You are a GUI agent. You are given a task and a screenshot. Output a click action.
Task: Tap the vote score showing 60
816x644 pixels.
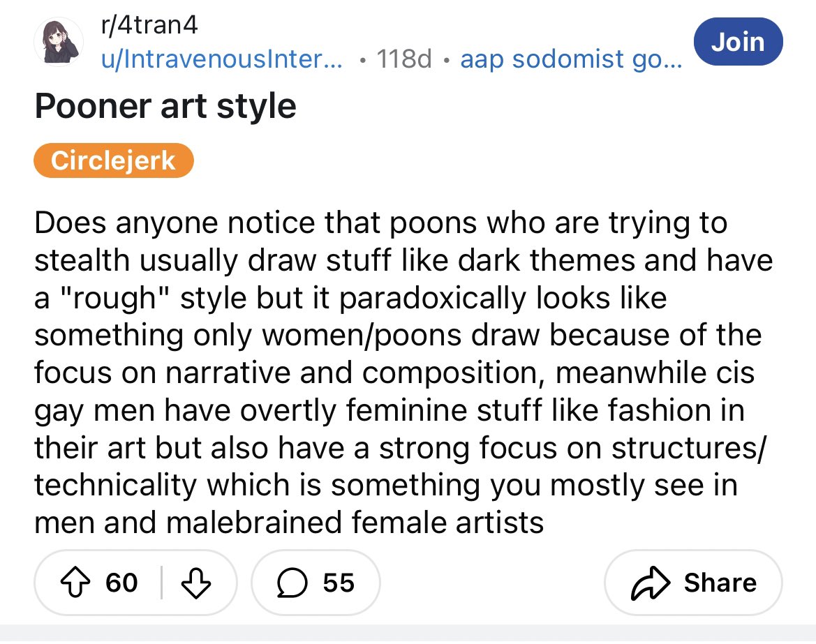(x=121, y=583)
